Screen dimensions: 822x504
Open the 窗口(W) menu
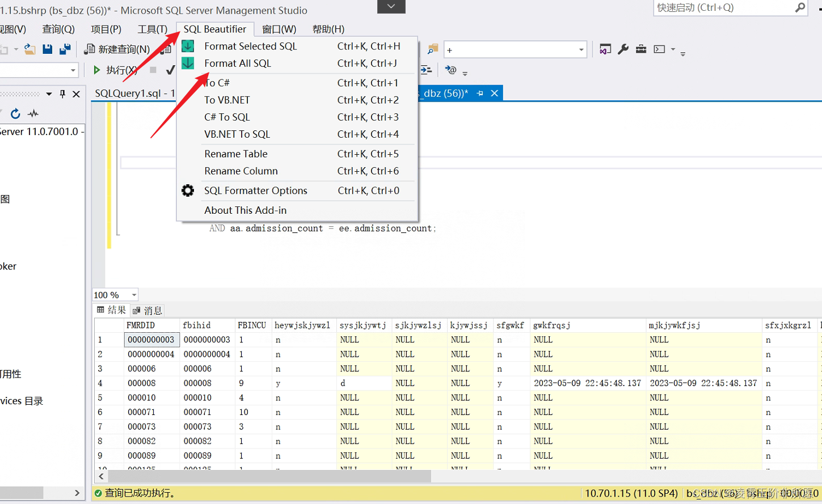pos(279,29)
